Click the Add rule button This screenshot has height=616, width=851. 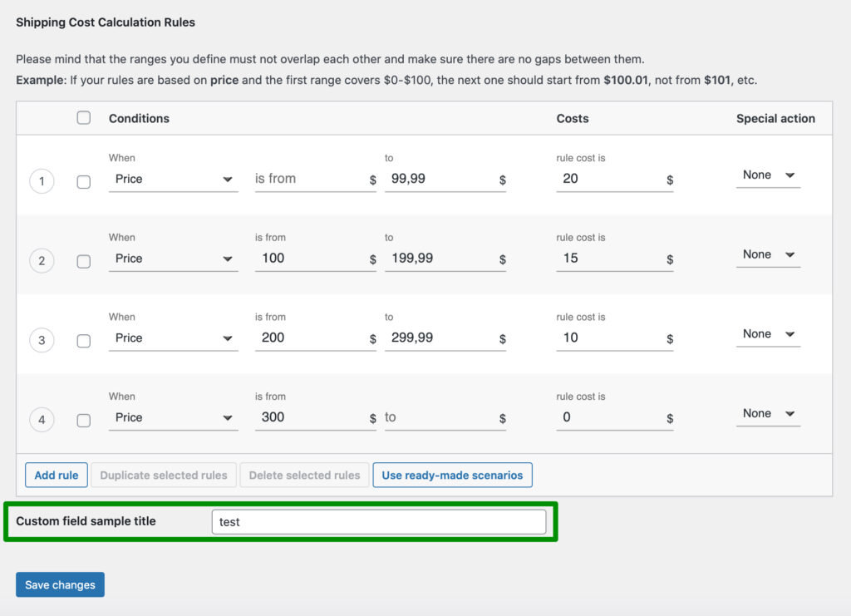click(x=56, y=475)
